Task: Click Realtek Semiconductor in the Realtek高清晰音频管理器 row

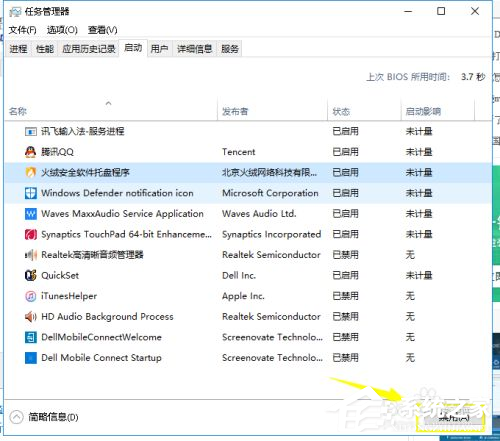Action: point(271,255)
